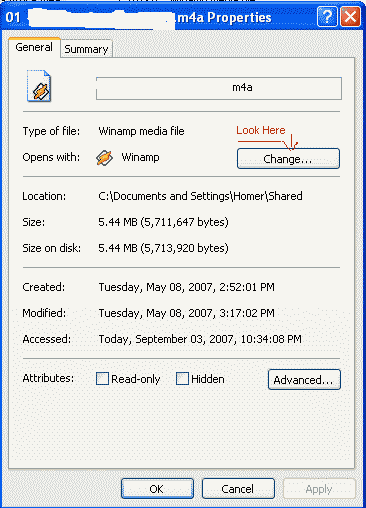366x508 pixels.
Task: Click the Winamp media file type text
Action: [141, 131]
